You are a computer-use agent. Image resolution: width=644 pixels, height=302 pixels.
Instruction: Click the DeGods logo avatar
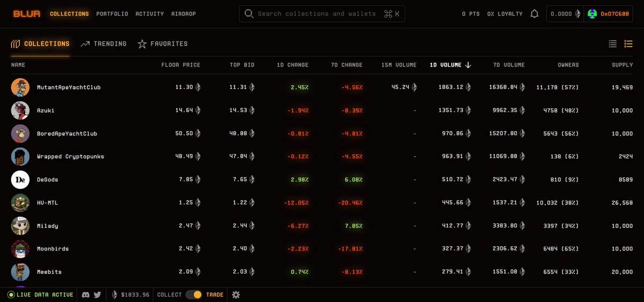[x=20, y=180]
